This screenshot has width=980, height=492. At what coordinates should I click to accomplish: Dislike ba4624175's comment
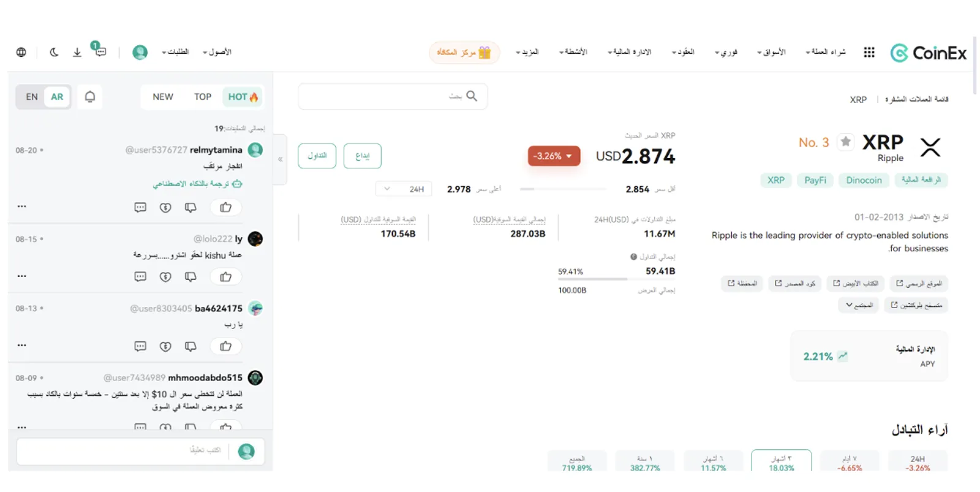[190, 346]
